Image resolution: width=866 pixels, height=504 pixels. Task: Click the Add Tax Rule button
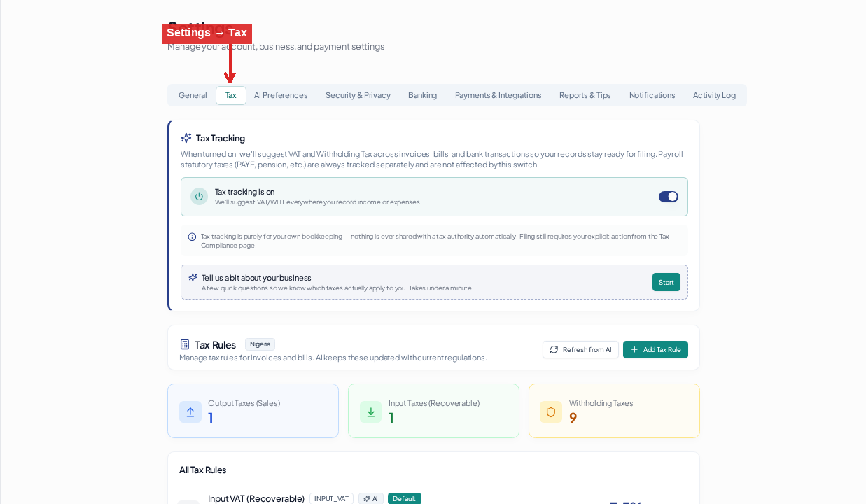[655, 349]
